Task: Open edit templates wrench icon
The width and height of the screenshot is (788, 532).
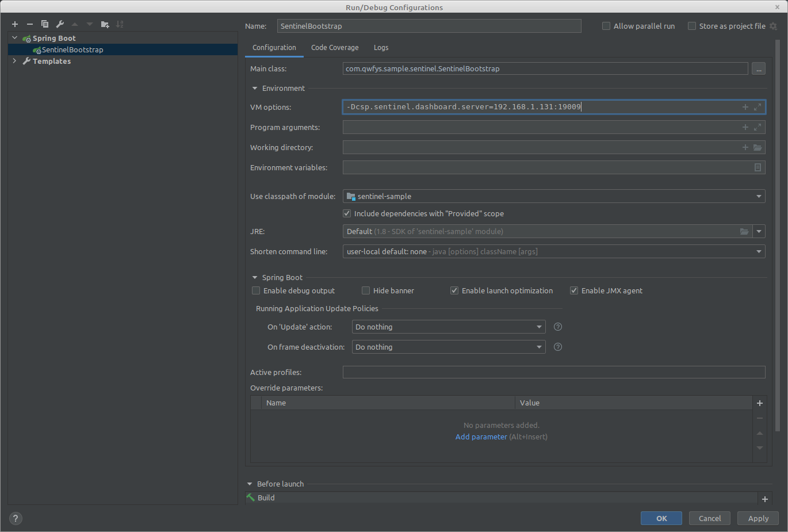Action: point(60,24)
